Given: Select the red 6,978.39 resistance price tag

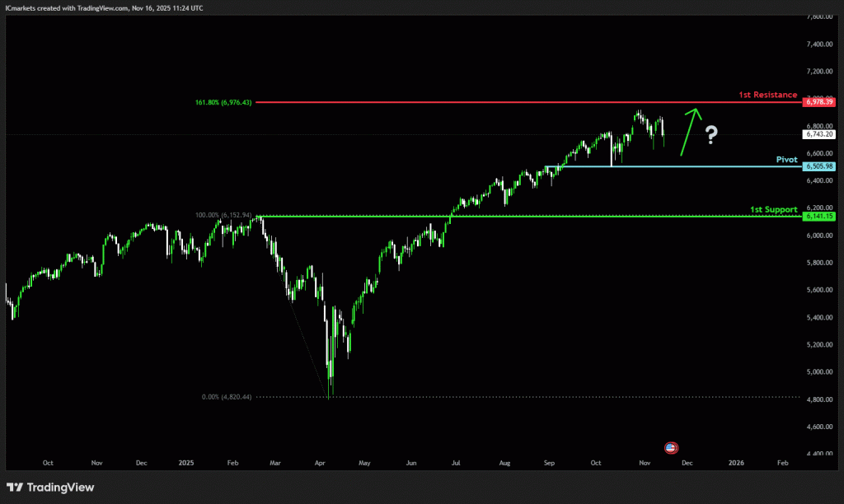Looking at the screenshot, I should click(818, 101).
